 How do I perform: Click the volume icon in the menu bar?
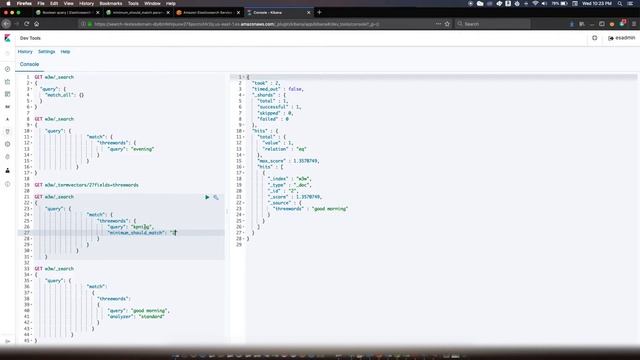[x=544, y=3]
